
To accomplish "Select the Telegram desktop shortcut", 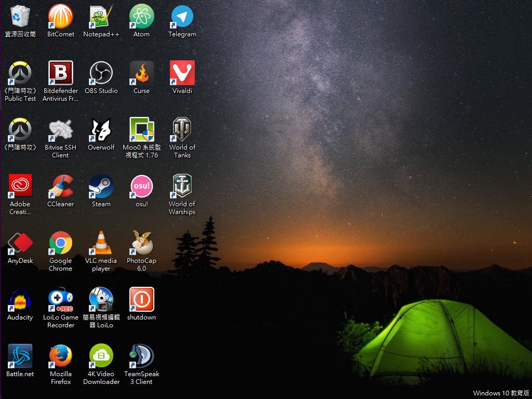I will pos(182,17).
